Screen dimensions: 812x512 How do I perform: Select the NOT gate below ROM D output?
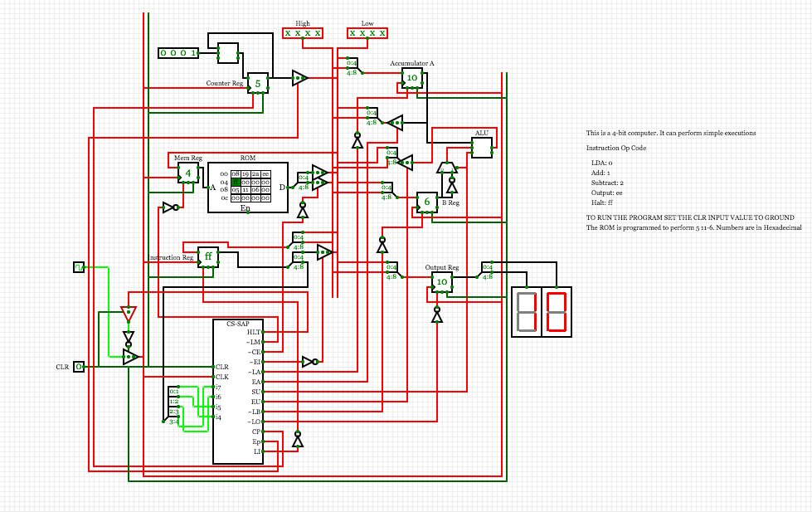pos(303,210)
